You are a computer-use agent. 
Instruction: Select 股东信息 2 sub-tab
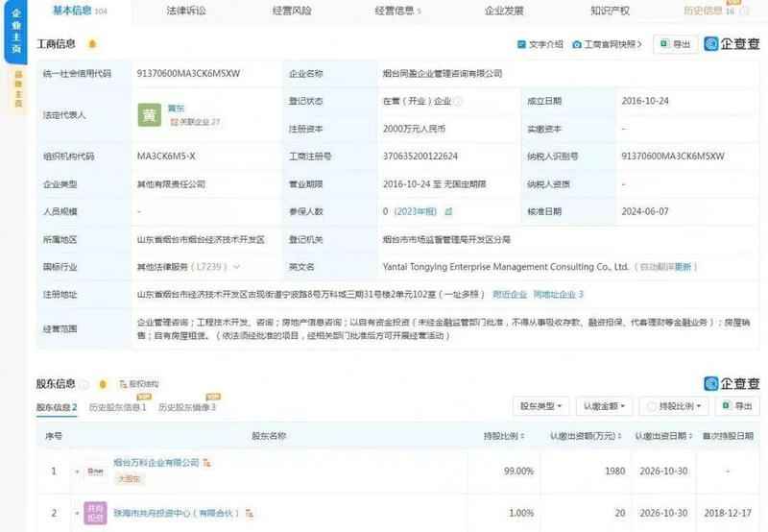[x=57, y=407]
